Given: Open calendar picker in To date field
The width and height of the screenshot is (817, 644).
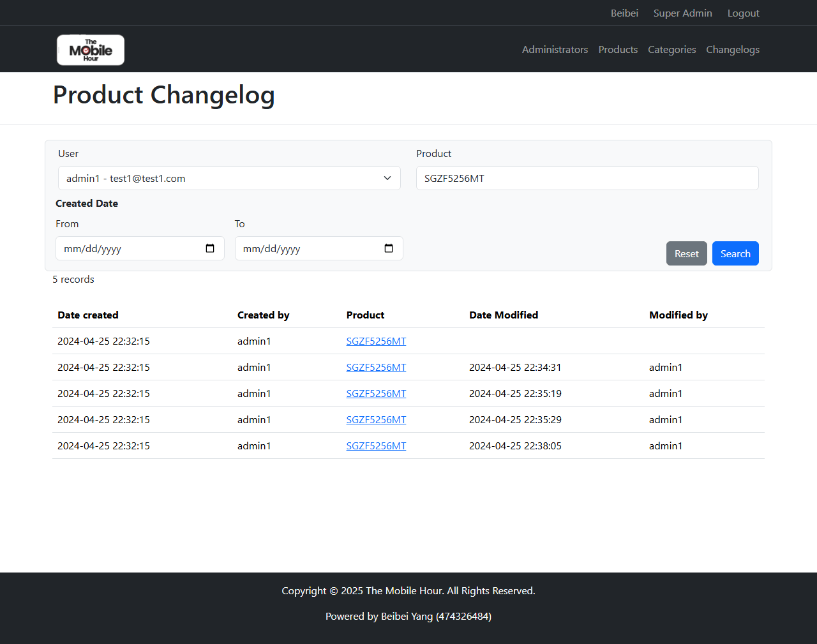Looking at the screenshot, I should (389, 248).
